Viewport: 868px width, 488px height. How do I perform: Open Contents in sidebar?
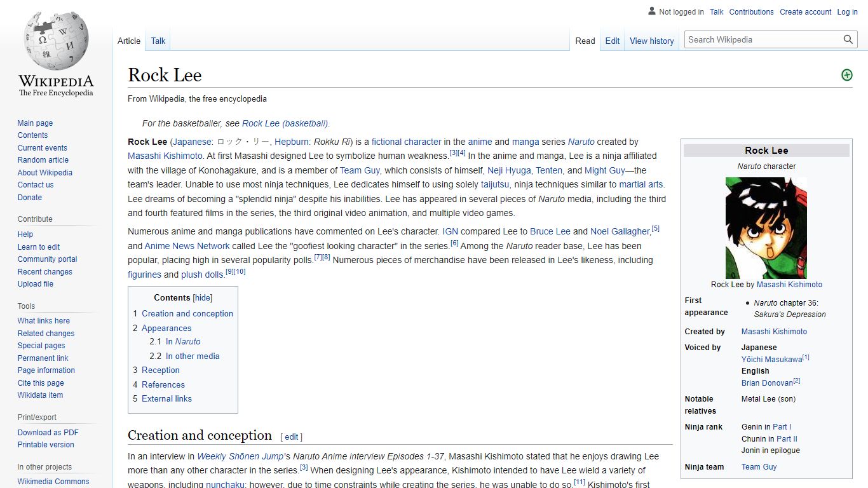coord(32,135)
